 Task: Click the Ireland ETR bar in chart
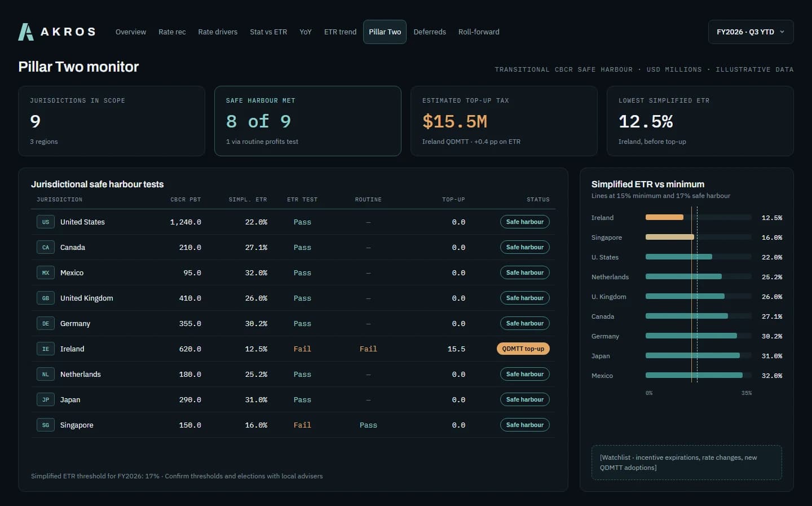click(x=664, y=217)
